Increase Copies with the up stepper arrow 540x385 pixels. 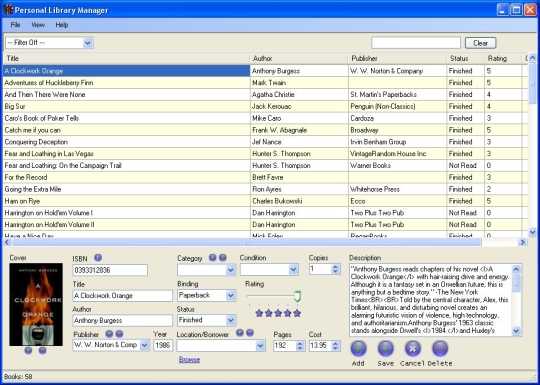[x=335, y=267]
